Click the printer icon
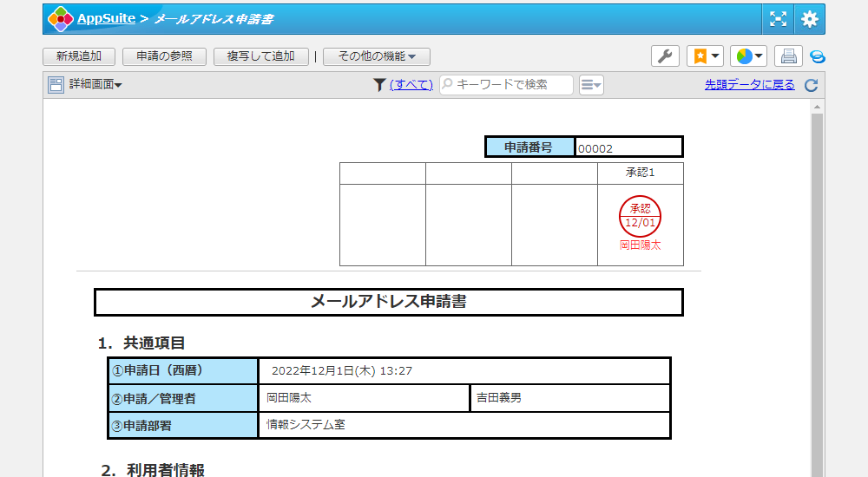Viewport: 868px width, 477px height. [788, 56]
